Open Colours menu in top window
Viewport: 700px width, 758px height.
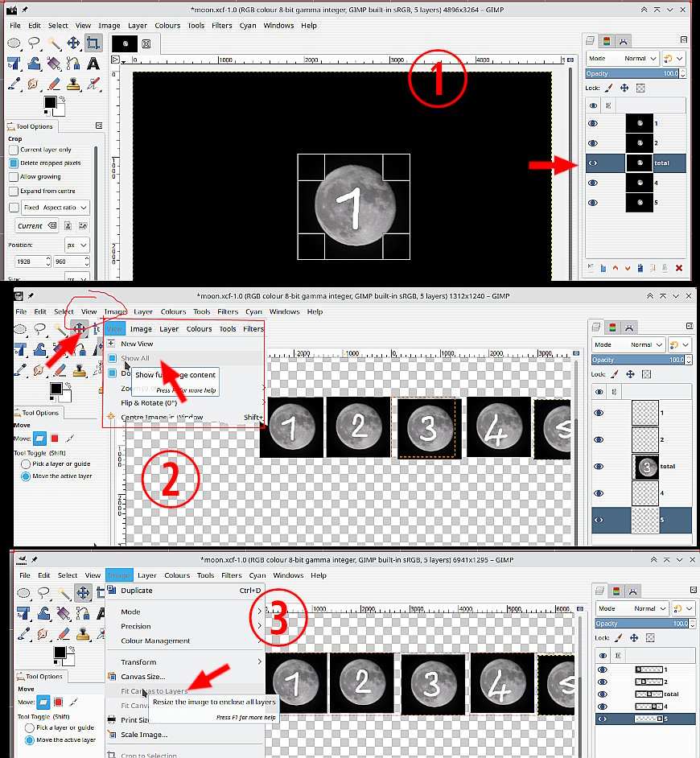[167, 26]
